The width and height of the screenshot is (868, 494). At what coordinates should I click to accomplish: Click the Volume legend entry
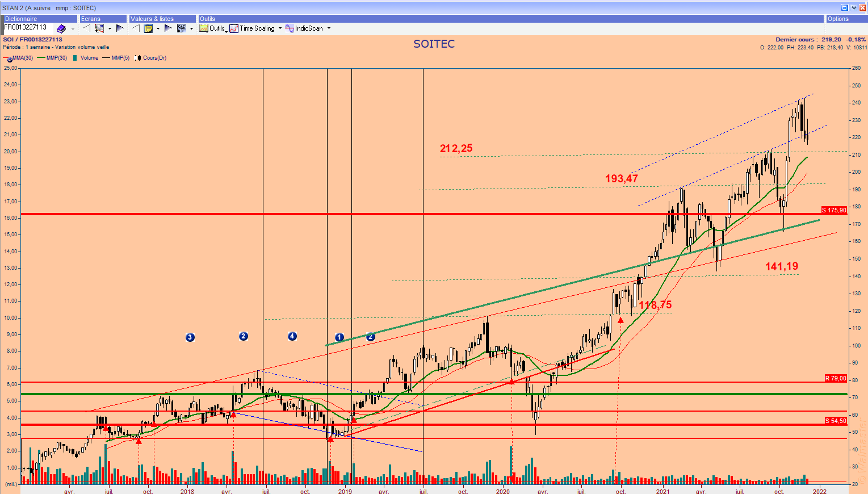tap(86, 58)
